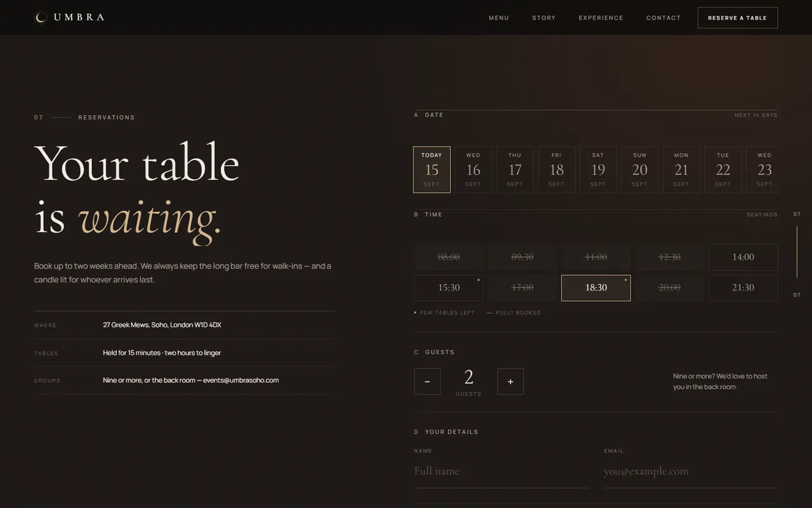Choose the 14:00 time slot

(x=743, y=257)
